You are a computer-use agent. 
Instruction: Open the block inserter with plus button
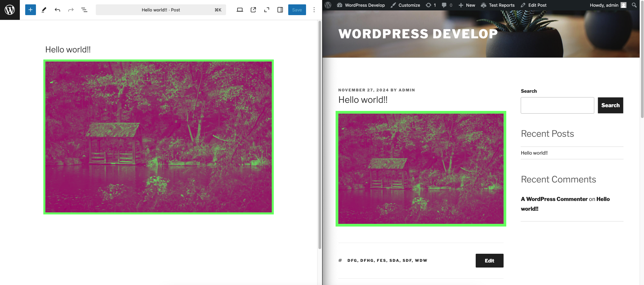[x=30, y=10]
